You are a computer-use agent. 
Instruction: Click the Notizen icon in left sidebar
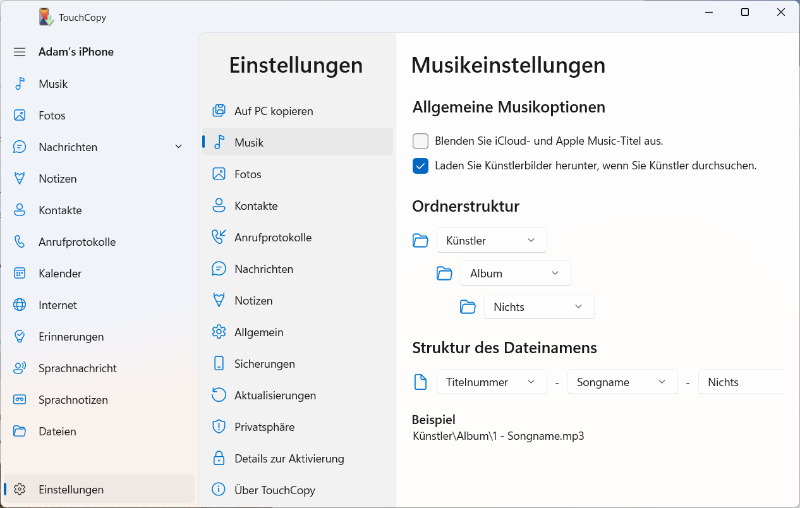coord(19,179)
